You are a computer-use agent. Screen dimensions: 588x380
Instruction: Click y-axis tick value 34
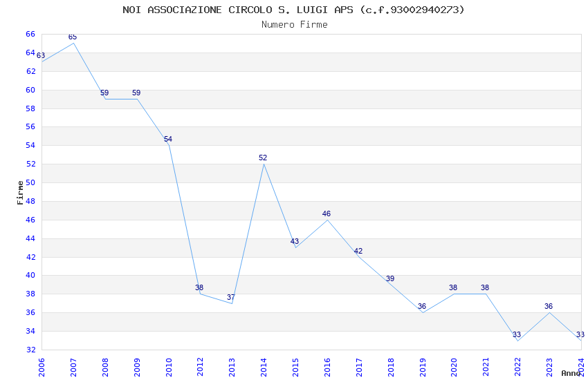point(30,331)
